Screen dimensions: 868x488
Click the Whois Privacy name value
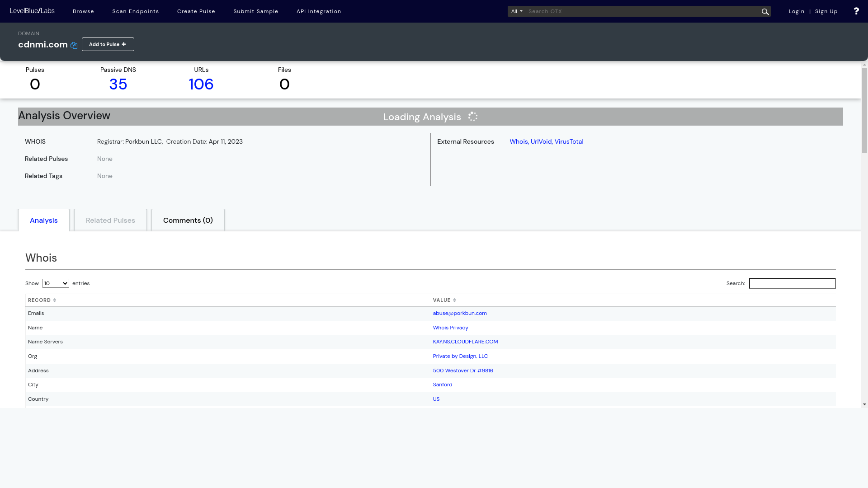(450, 328)
